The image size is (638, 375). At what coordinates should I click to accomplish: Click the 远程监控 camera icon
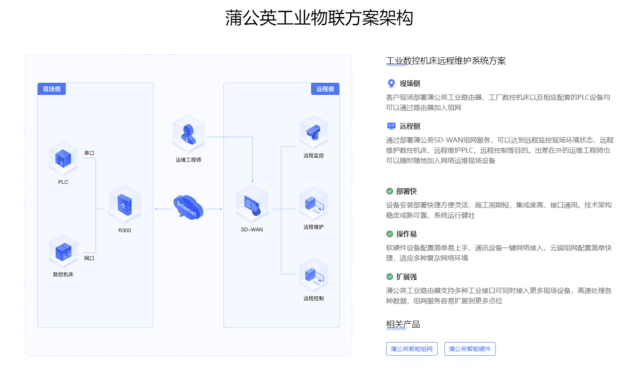313,132
